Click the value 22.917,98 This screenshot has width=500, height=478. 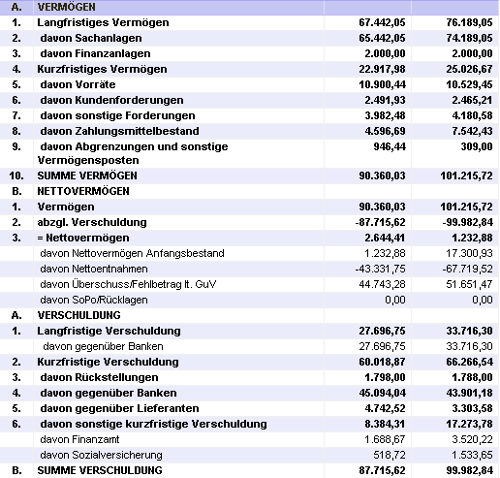coord(382,69)
